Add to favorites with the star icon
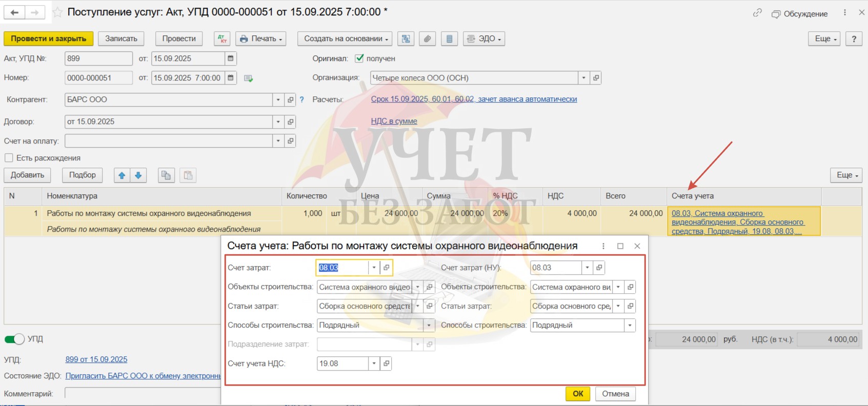Screen dimensions: 868x406 click(58, 12)
